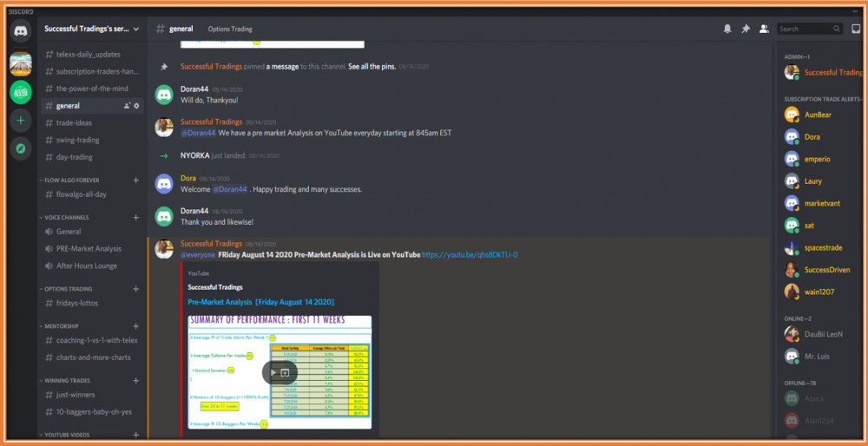The image size is (868, 446).
Task: Open inbox icon next to search
Action: (x=856, y=29)
